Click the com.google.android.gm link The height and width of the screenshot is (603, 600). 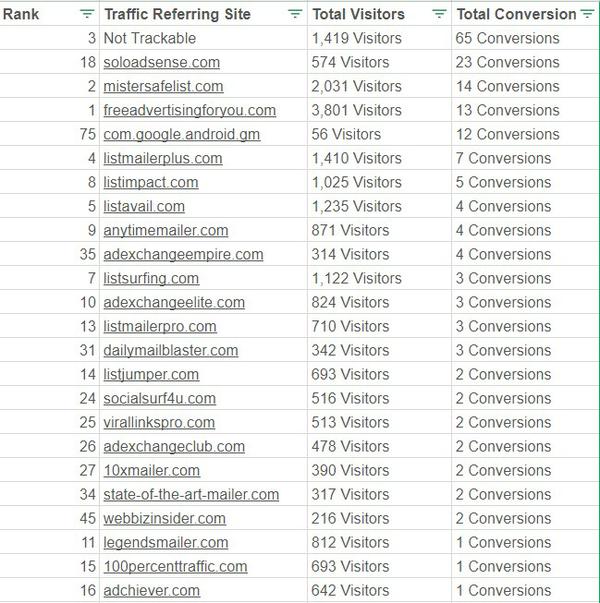[181, 134]
